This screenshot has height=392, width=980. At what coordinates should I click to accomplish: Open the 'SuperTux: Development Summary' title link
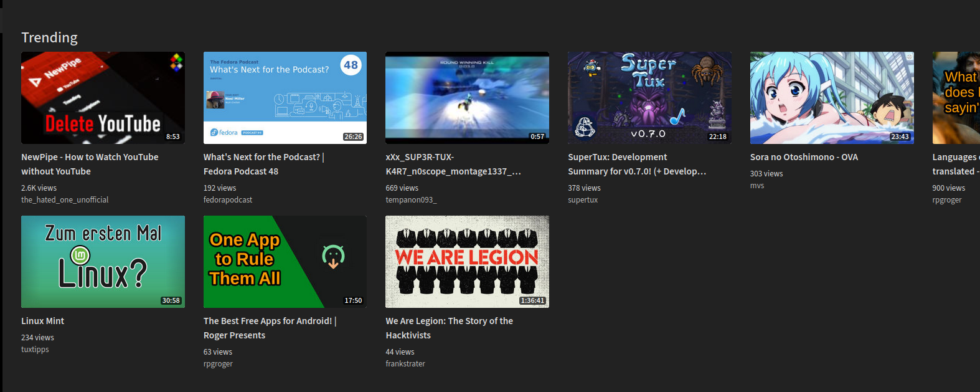[x=617, y=157]
